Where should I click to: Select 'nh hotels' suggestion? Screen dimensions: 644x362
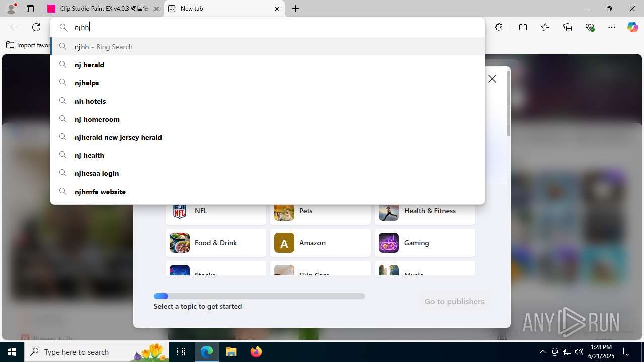267,101
